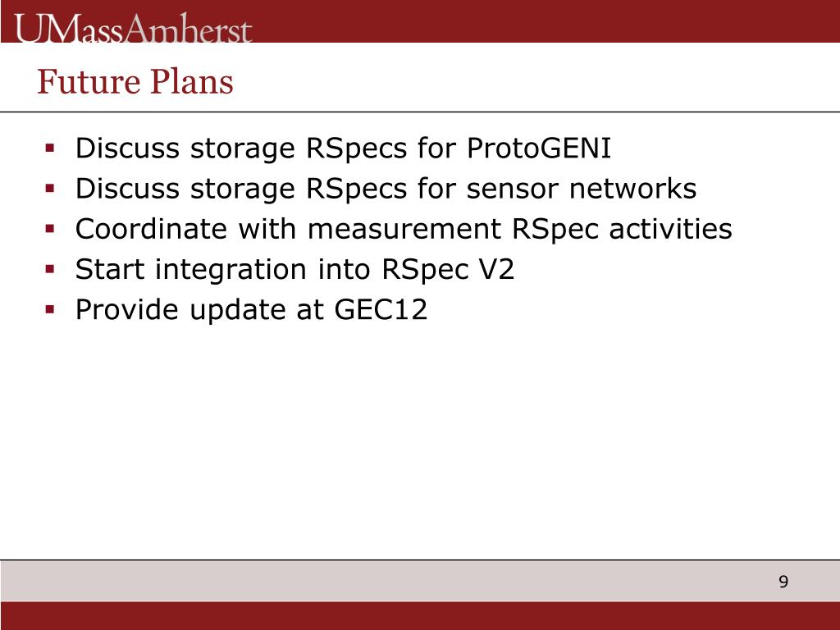Click the Start integration into RSpec V2 line
840x630 pixels.
click(x=294, y=269)
